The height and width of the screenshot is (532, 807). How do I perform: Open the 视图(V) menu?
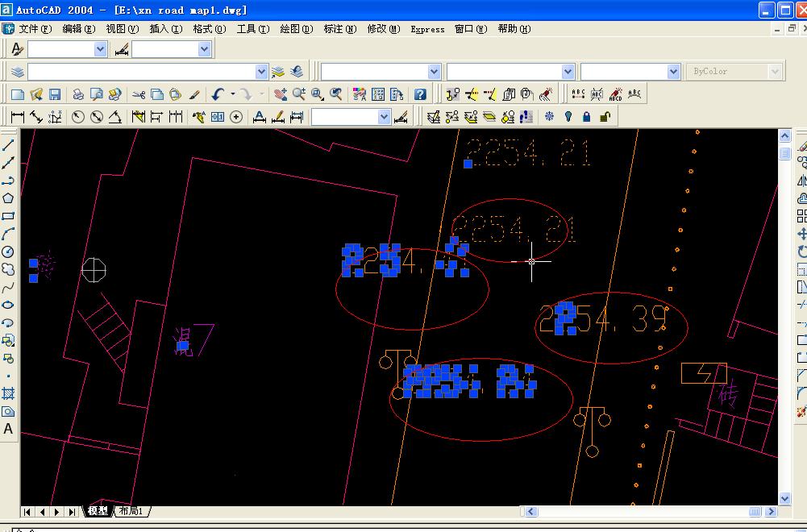[x=122, y=29]
